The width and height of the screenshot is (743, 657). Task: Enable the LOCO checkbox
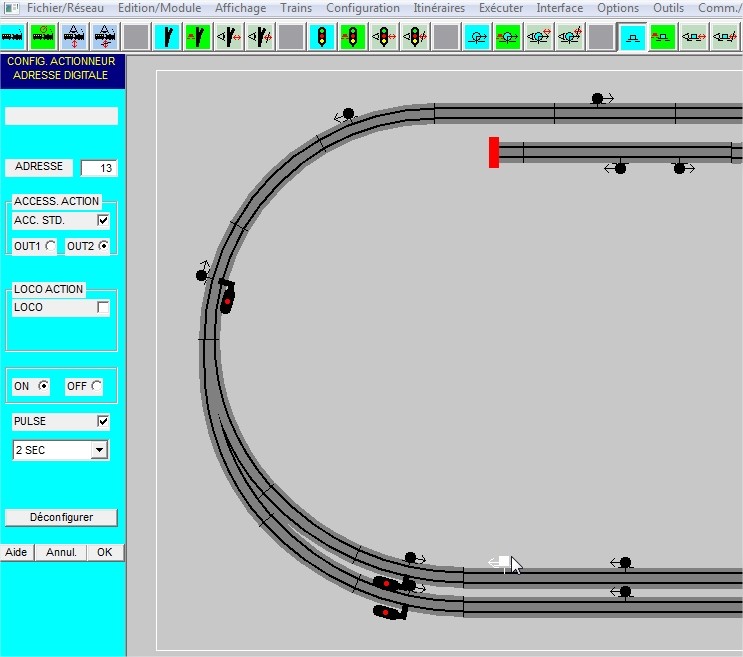coord(103,307)
